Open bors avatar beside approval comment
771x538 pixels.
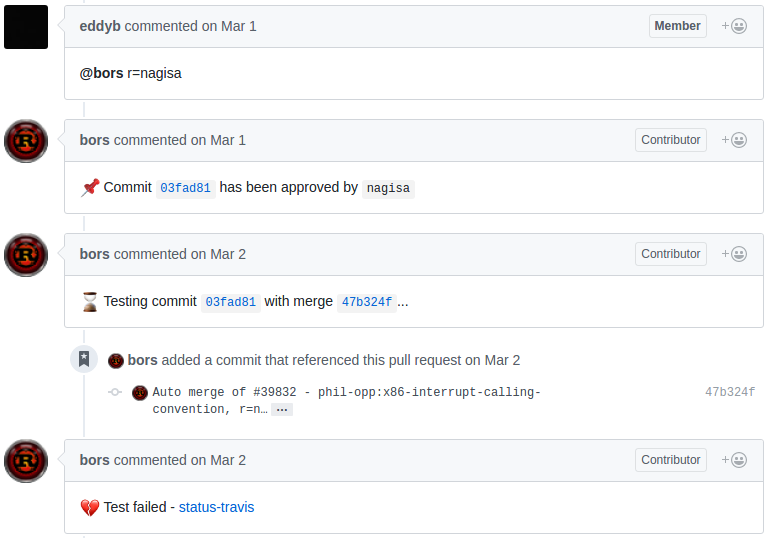click(x=26, y=141)
